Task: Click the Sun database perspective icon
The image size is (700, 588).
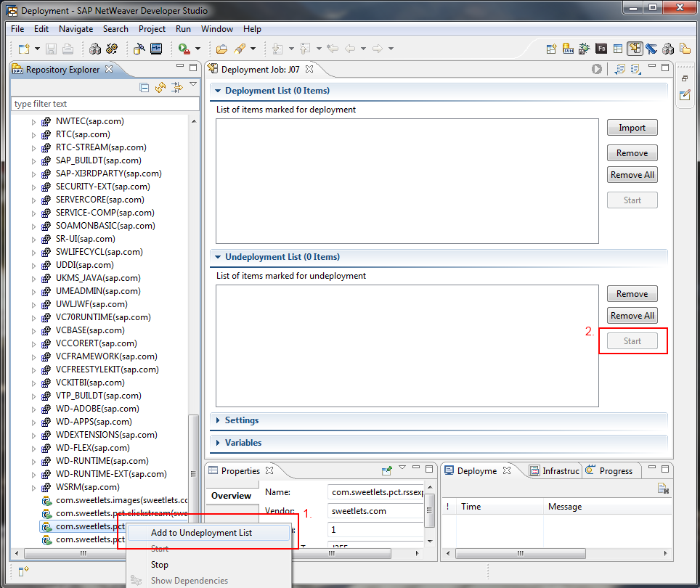Action: [569, 49]
